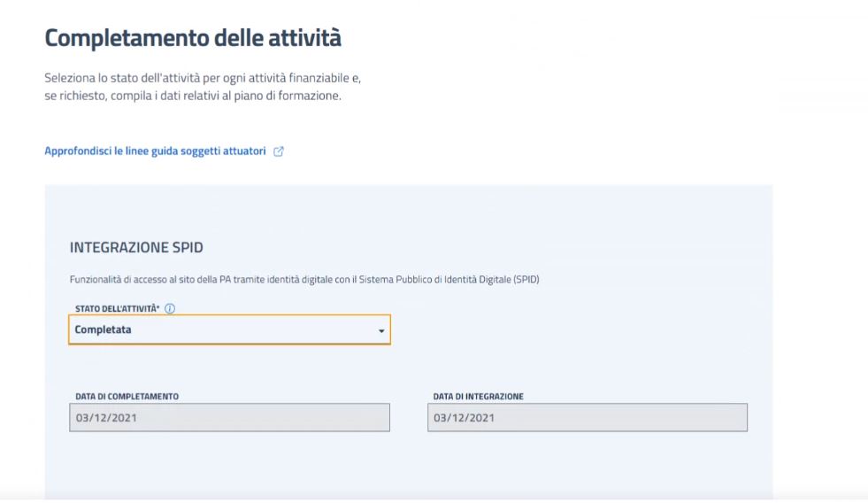Click the DATA DI COMPLETAMENTO label
The height and width of the screenshot is (503, 868).
(127, 397)
